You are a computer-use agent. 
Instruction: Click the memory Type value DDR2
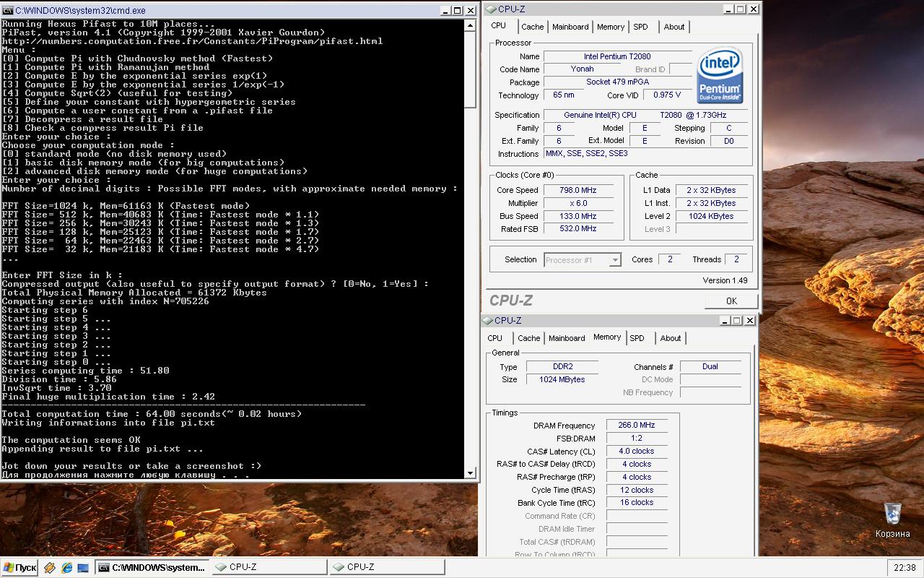click(562, 367)
